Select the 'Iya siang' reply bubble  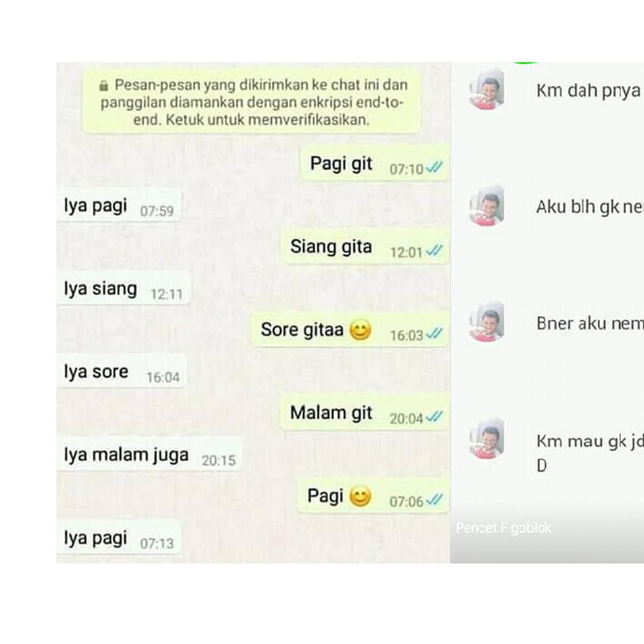click(x=123, y=289)
